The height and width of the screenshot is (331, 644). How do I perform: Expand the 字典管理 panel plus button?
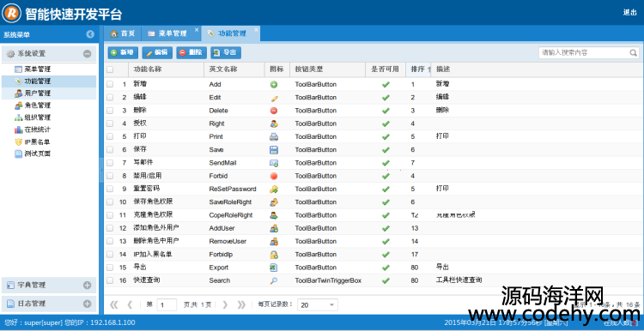pos(87,285)
